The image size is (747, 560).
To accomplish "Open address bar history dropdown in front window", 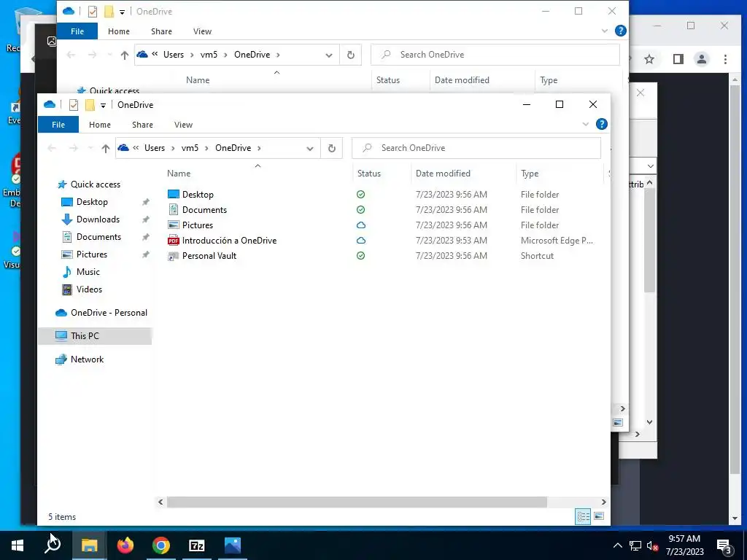I will coord(309,149).
